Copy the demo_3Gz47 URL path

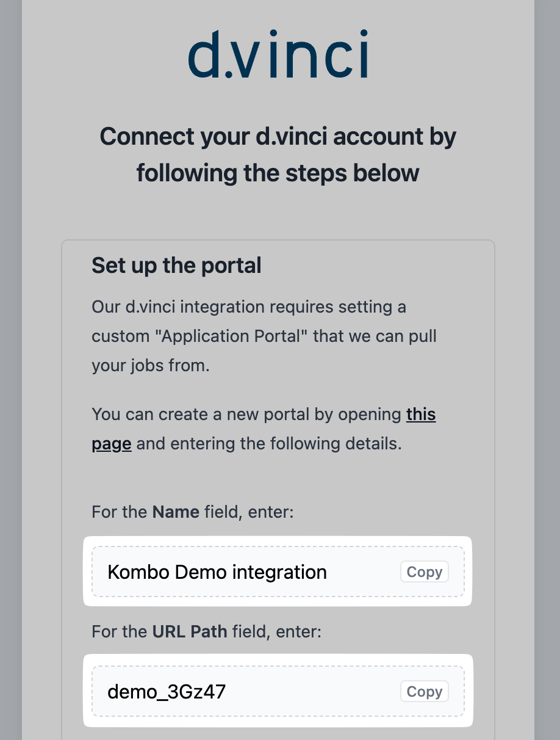click(425, 692)
